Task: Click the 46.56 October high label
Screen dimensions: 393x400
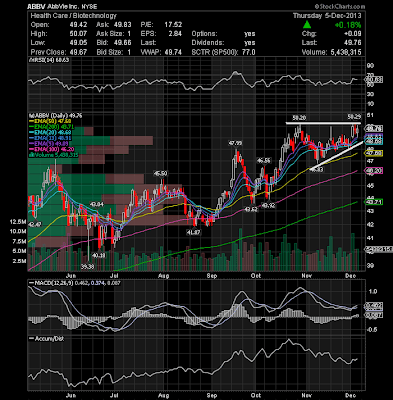Action: pyautogui.click(x=263, y=161)
